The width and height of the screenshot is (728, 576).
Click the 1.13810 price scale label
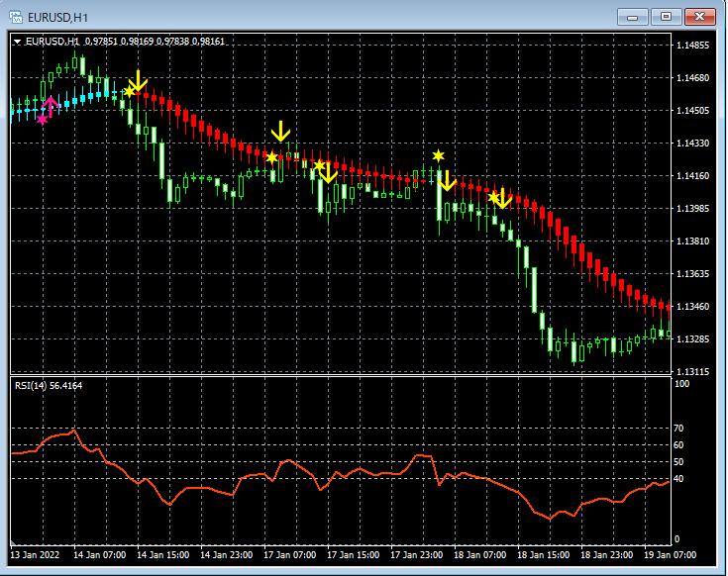tap(692, 241)
